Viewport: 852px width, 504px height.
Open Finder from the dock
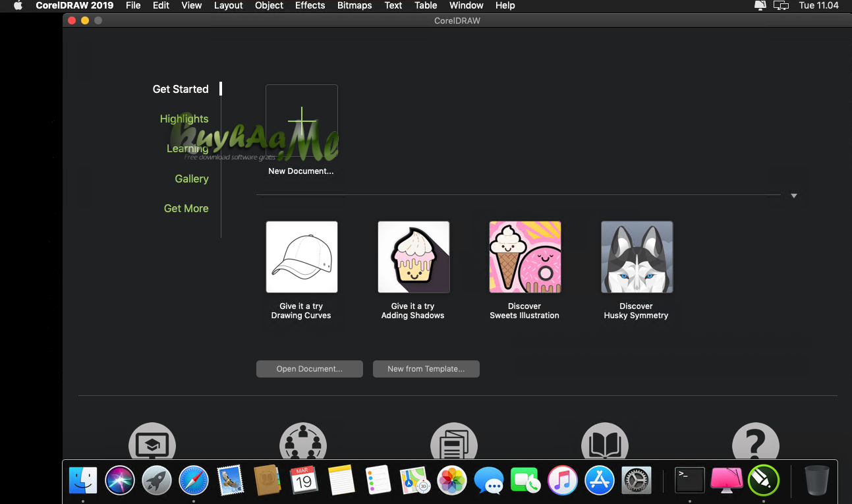click(83, 480)
